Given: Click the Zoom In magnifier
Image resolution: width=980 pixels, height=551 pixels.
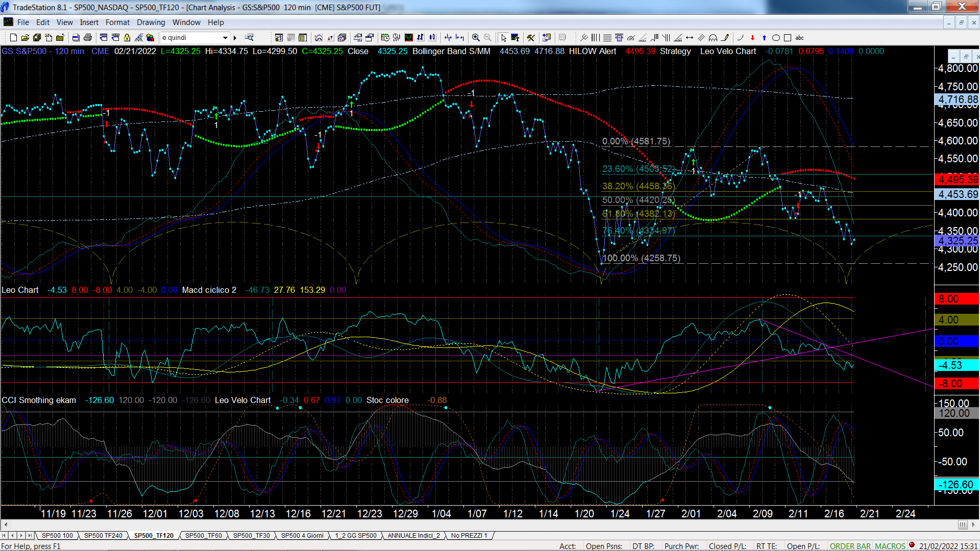Looking at the screenshot, I should pyautogui.click(x=476, y=38).
